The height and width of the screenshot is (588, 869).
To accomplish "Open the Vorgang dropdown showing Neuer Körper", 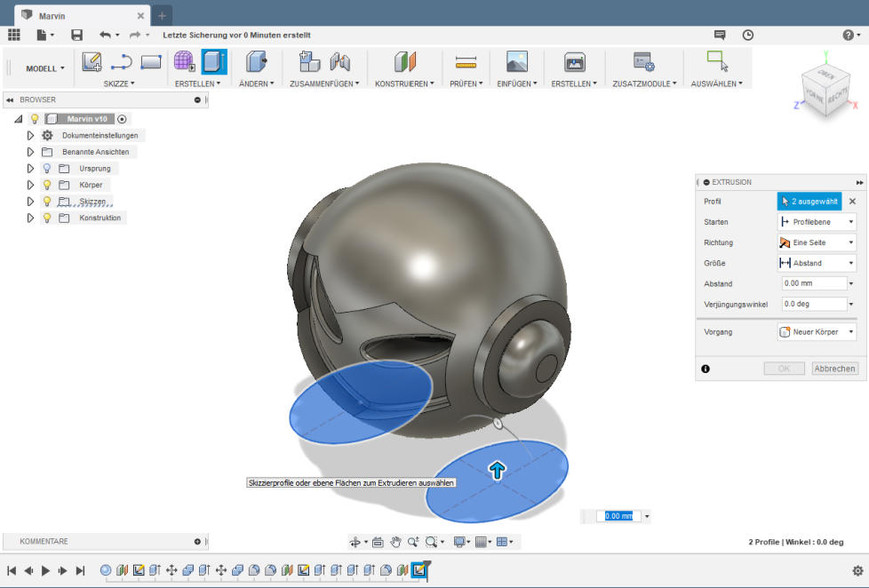I will pos(817,332).
